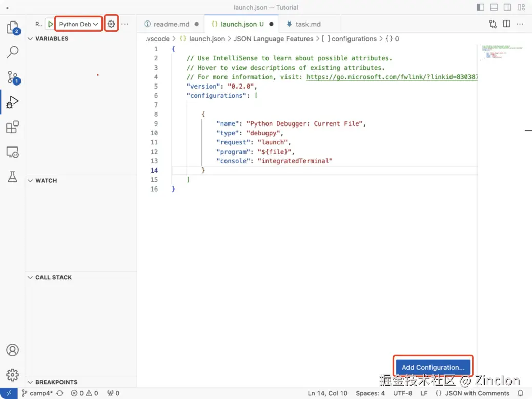Change encoding via UTF-8
This screenshot has height=399, width=532.
coord(402,393)
